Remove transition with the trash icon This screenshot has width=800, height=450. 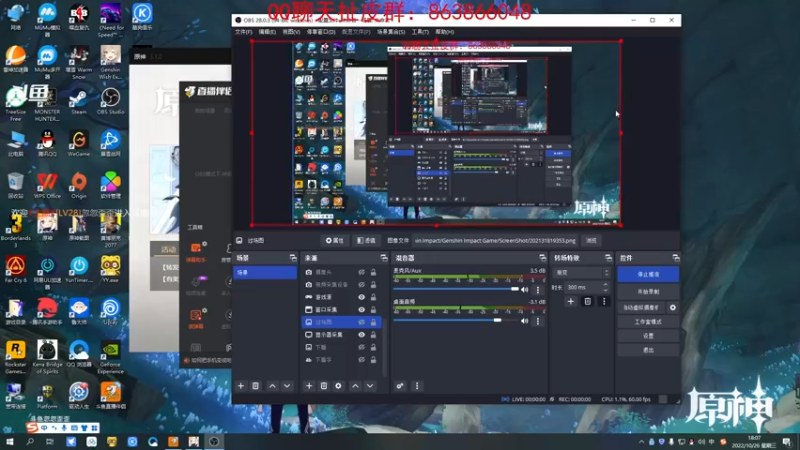588,302
